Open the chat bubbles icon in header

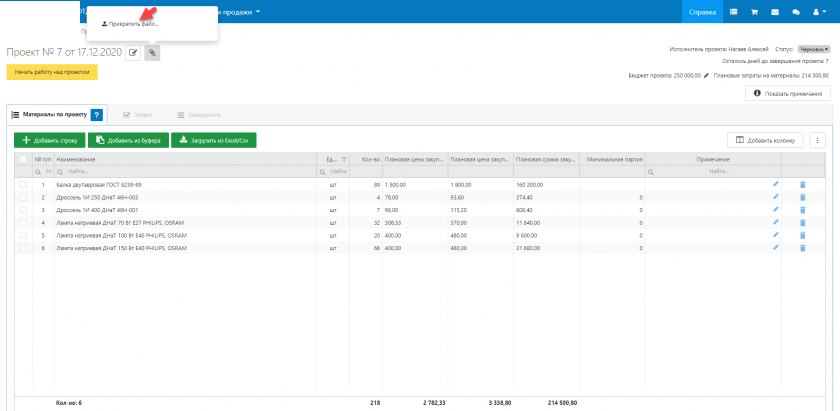pos(796,12)
